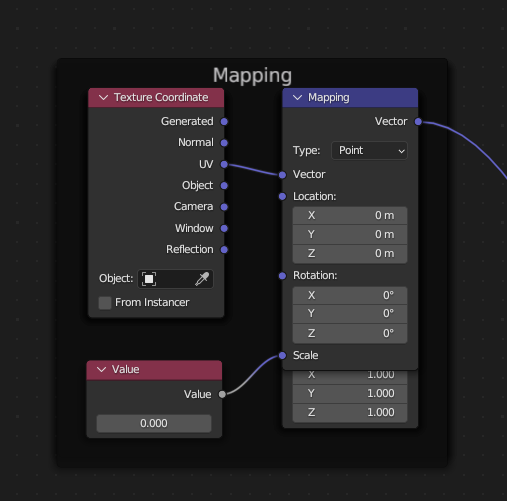Collapse the Texture Coordinate node
The height and width of the screenshot is (501, 507).
[103, 98]
